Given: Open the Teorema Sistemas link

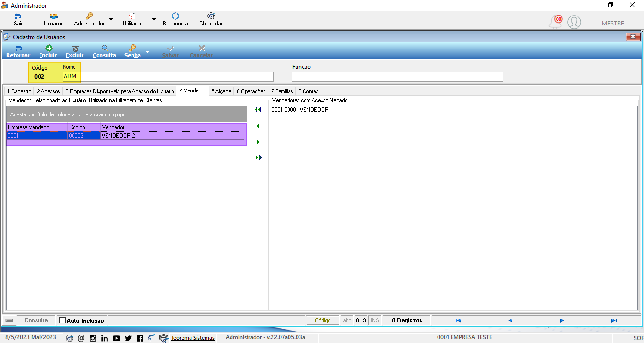Looking at the screenshot, I should [192, 338].
